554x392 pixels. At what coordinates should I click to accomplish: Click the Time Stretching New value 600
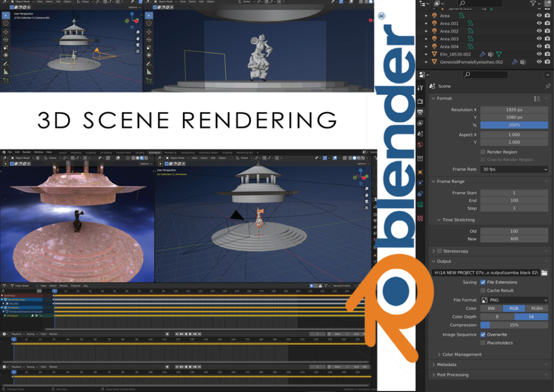point(514,239)
